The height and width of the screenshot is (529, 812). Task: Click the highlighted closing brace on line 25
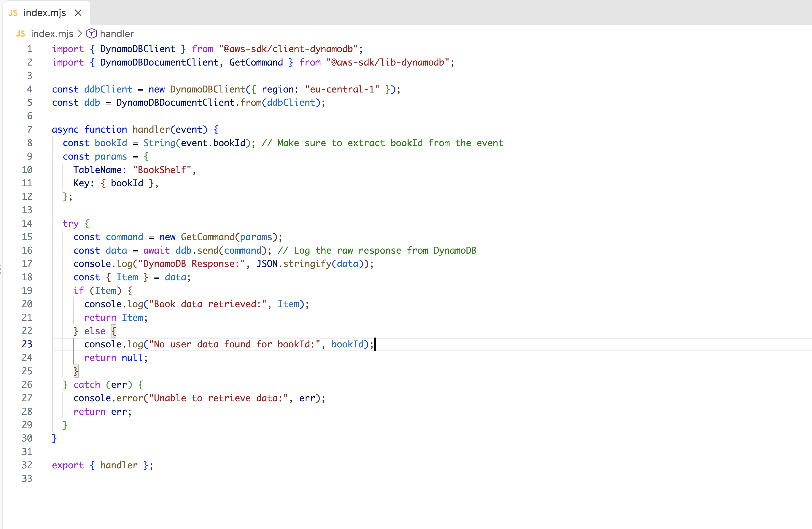click(76, 371)
